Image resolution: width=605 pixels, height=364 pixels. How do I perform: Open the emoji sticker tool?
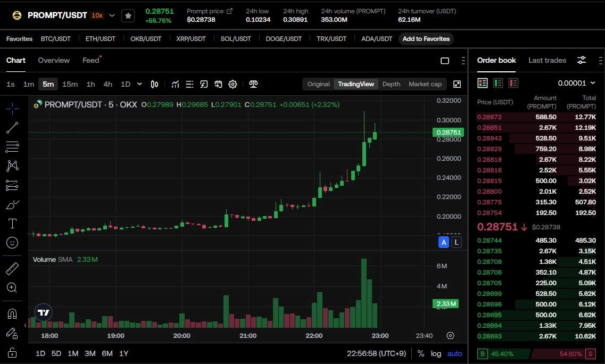pos(12,243)
